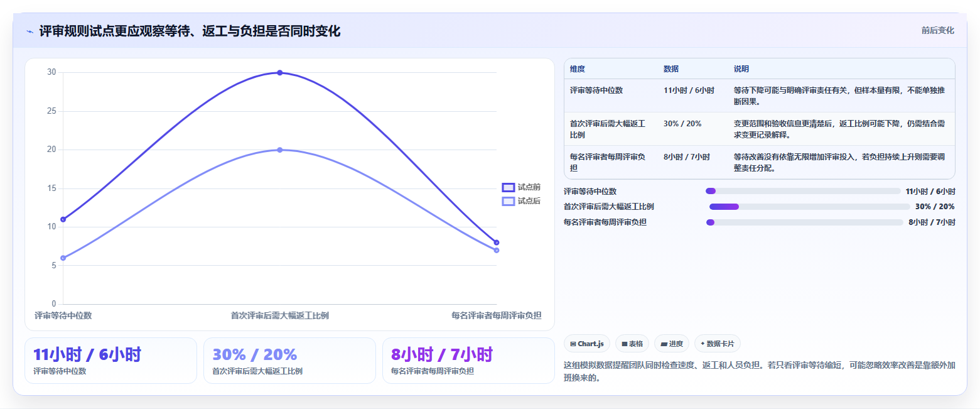Toggle the 试点后 legend entry
Screen dimensions: 980x409
pyautogui.click(x=522, y=201)
